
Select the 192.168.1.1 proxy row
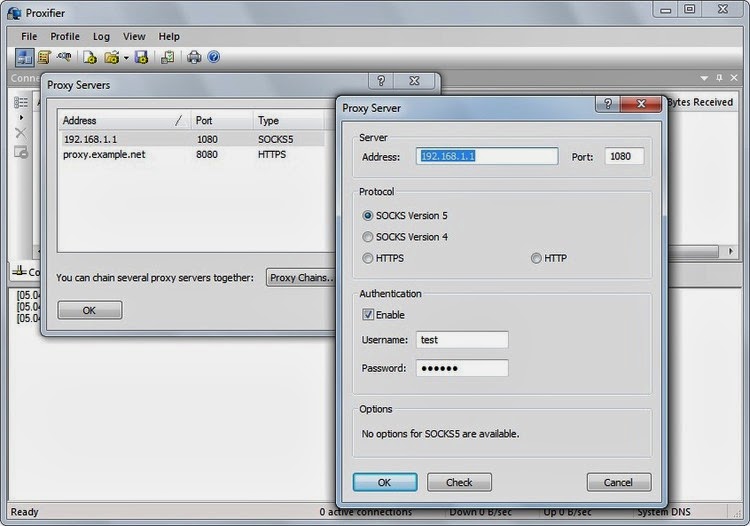coord(192,139)
